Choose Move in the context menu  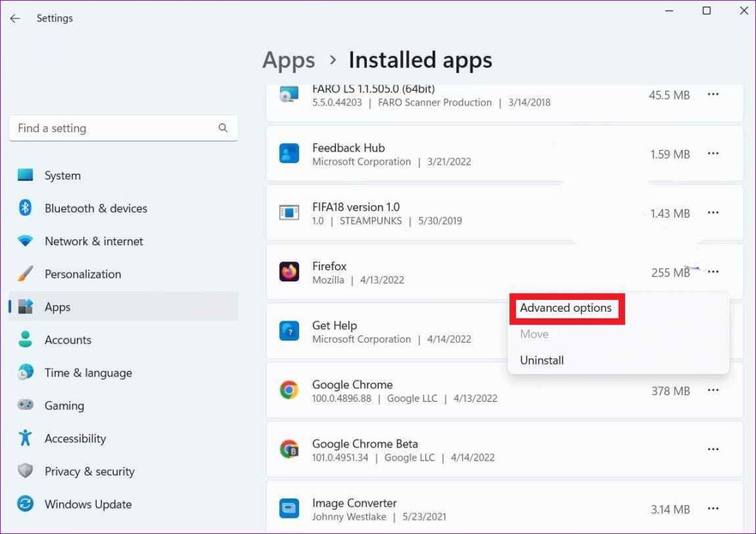tap(535, 334)
